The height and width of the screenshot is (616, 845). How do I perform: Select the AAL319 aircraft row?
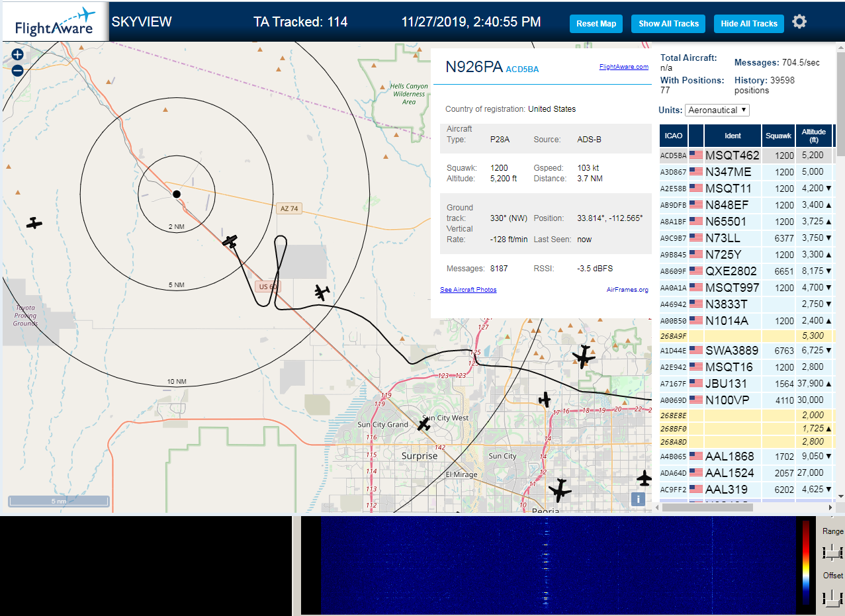746,489
